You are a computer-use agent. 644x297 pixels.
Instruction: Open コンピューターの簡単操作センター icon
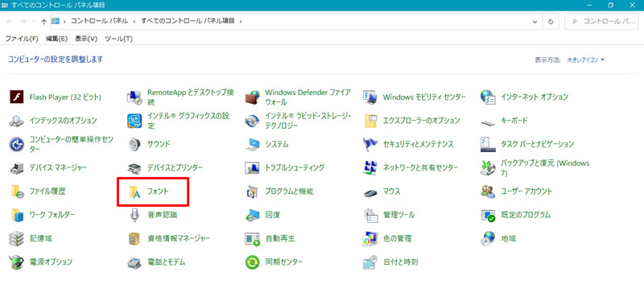click(x=17, y=144)
